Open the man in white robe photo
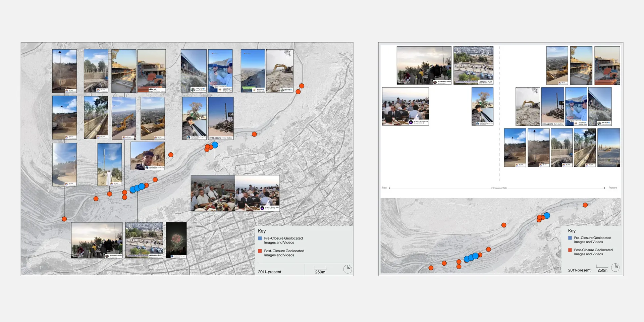Screen dimensions: 644x322 pyautogui.click(x=110, y=165)
